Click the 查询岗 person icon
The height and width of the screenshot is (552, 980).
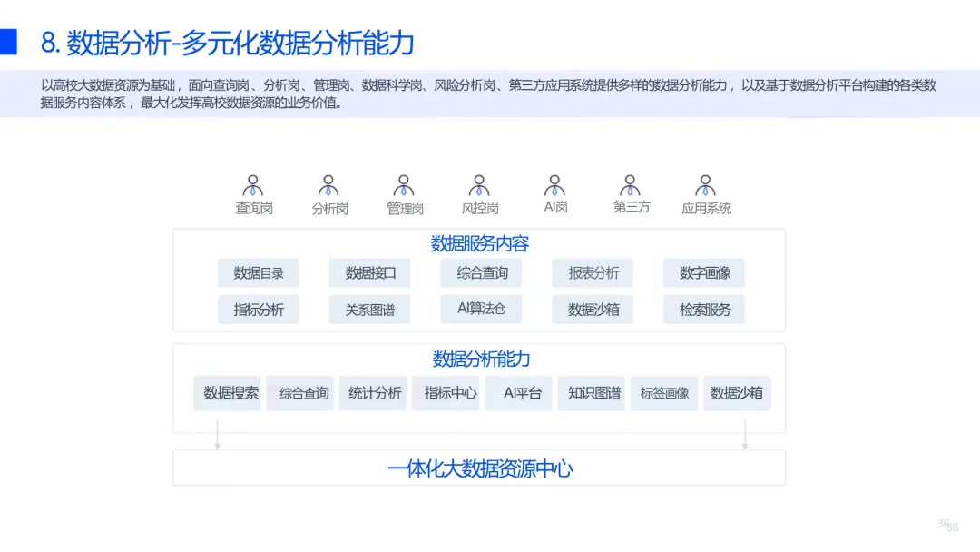pos(252,186)
